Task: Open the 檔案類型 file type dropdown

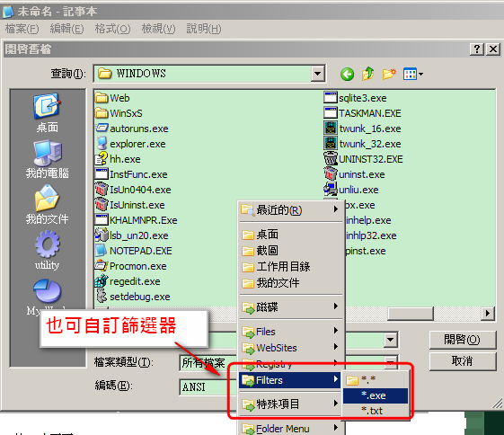Action: click(391, 363)
